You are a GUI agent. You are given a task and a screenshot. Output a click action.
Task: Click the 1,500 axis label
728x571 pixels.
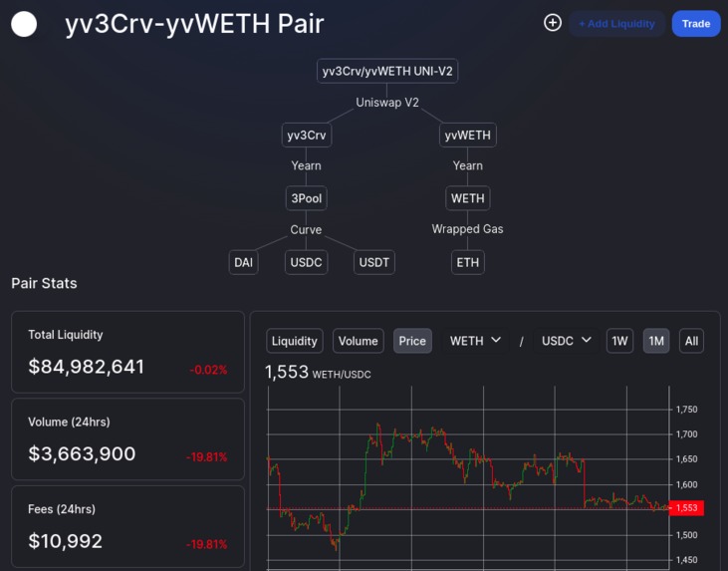point(687,535)
